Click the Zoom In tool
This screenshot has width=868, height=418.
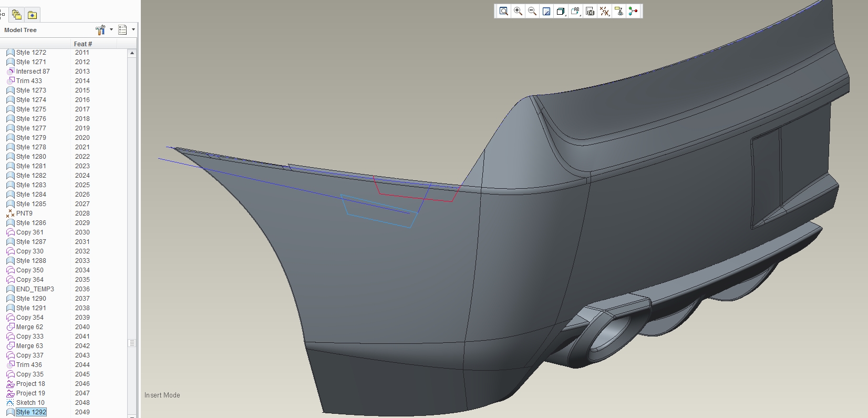click(x=518, y=11)
